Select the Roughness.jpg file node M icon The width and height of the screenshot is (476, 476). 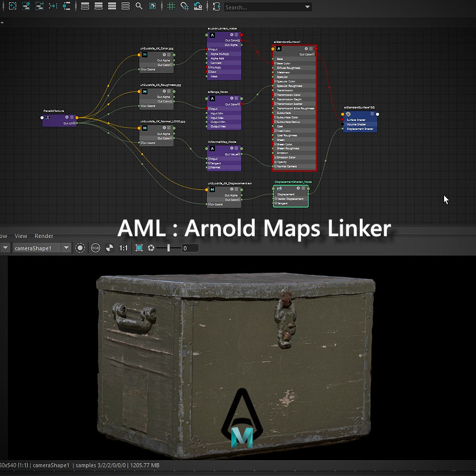click(x=145, y=92)
